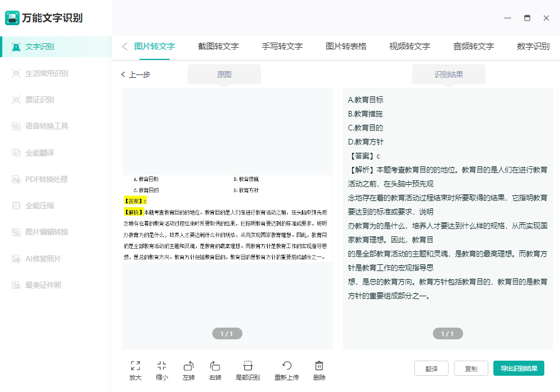Click the 复制 button
The width and height of the screenshot is (560, 392).
[471, 368]
